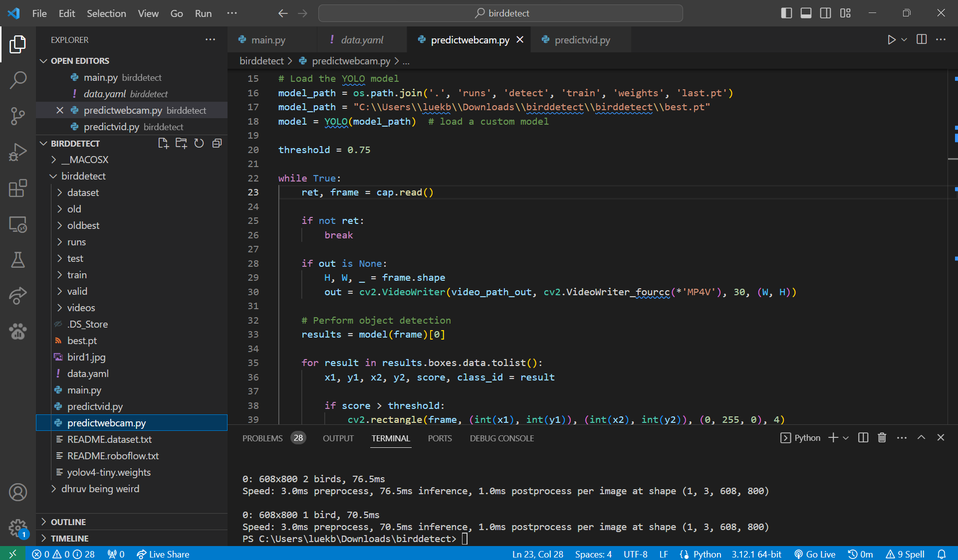Click the Run Python File play icon
This screenshot has width=958, height=560.
[891, 40]
